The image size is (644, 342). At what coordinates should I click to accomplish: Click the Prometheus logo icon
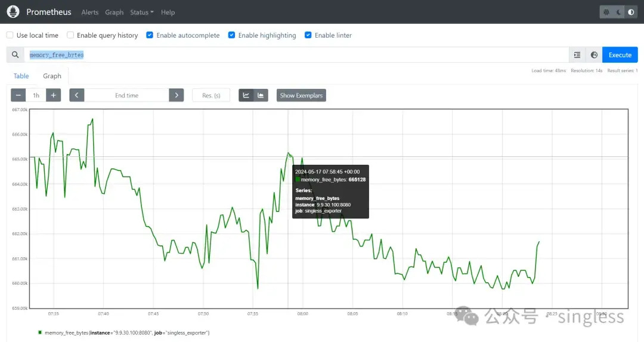click(x=13, y=12)
